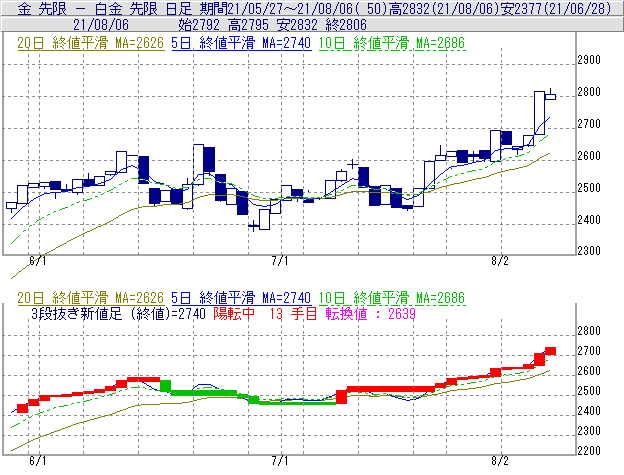The width and height of the screenshot is (624, 475).
Task: Click the 8/2 date label under the lower chart
Action: (500, 461)
